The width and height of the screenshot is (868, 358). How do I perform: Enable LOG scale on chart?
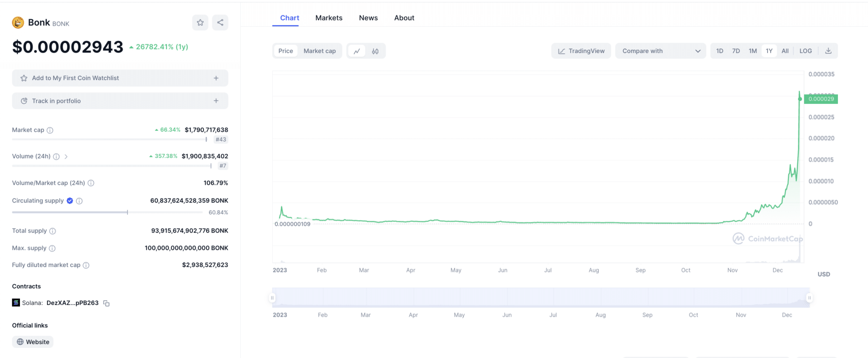coord(805,51)
